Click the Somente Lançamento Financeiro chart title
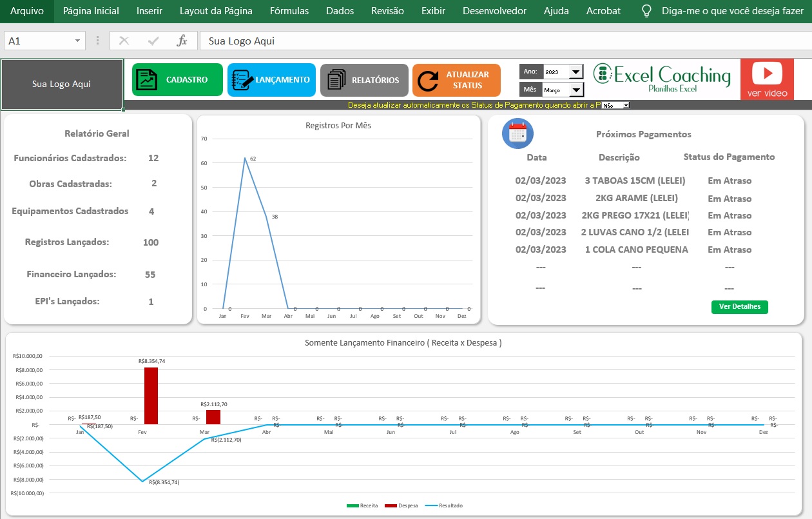This screenshot has height=519, width=812. [x=403, y=343]
